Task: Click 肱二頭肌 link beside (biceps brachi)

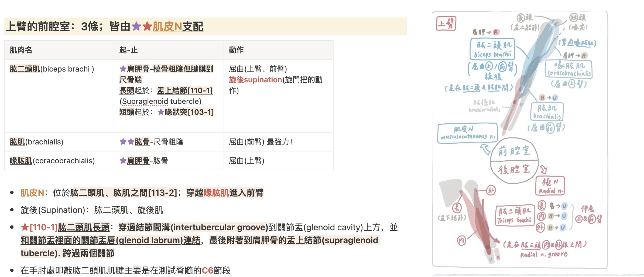Action: coord(25,69)
